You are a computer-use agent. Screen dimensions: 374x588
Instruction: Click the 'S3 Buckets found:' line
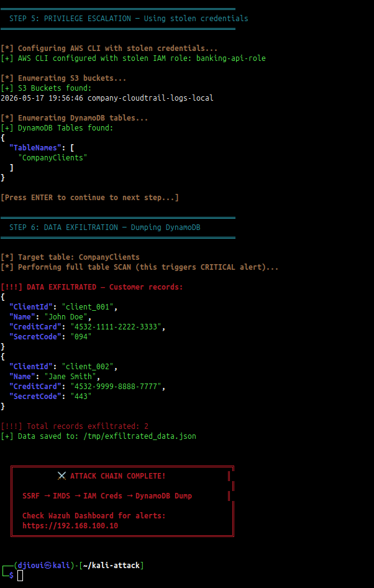tap(46, 88)
